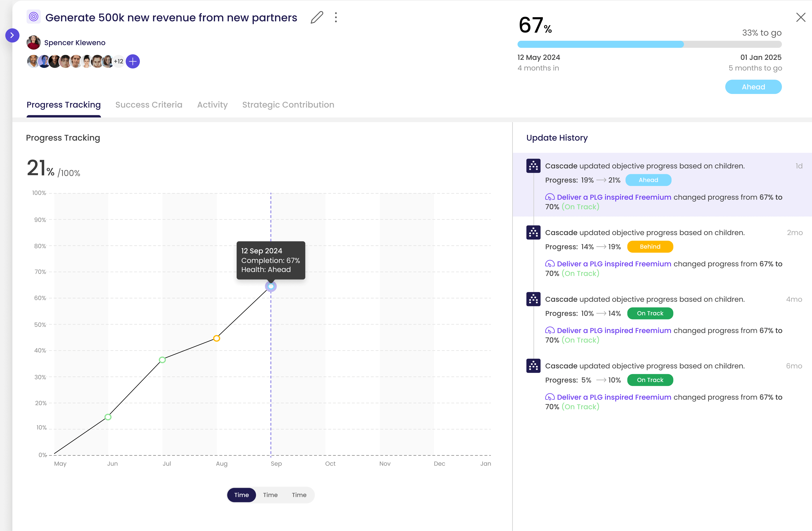Select the active dark Time toggle
This screenshot has height=531, width=812.
click(x=241, y=495)
